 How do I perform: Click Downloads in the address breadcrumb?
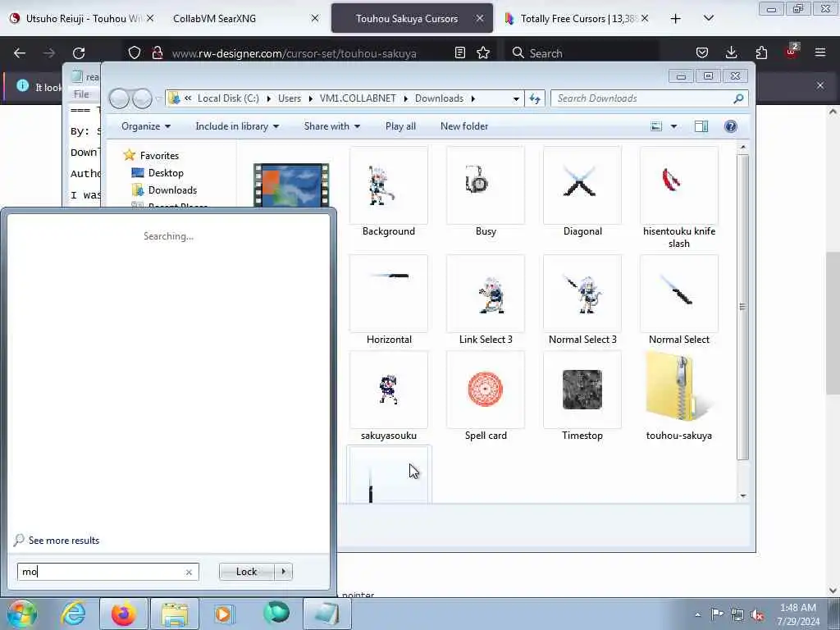tap(439, 98)
